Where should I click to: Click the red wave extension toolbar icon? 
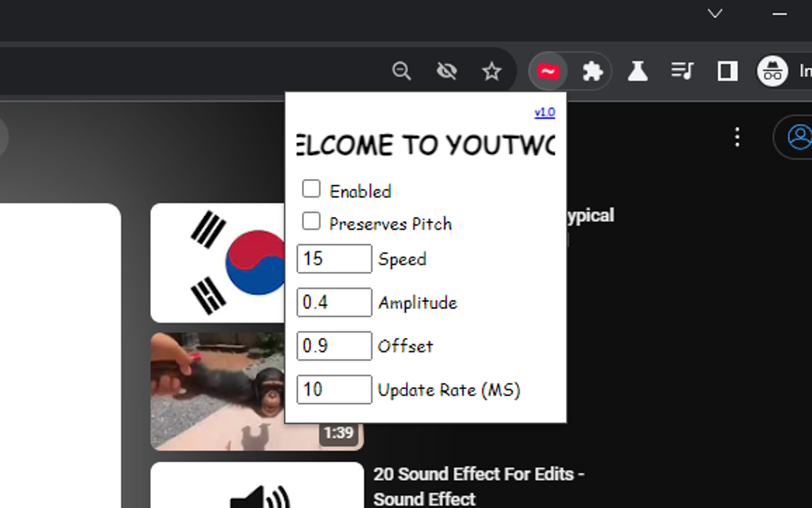click(547, 70)
